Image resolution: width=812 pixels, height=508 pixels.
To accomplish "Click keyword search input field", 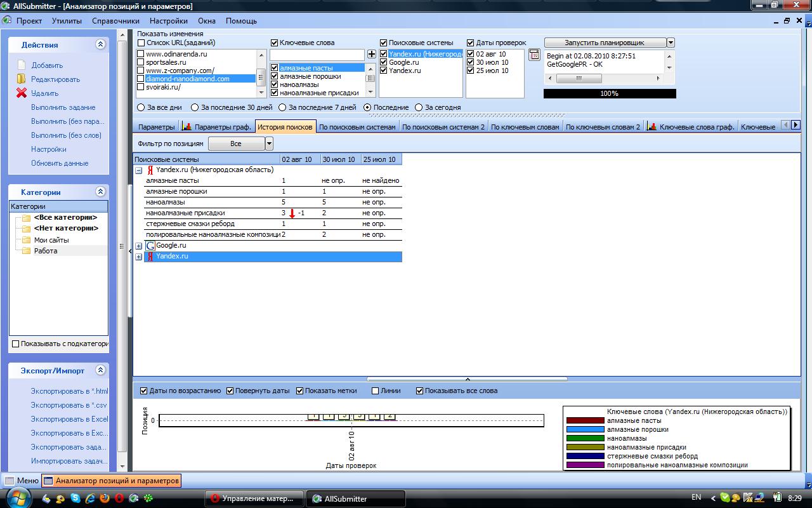I will pyautogui.click(x=317, y=55).
